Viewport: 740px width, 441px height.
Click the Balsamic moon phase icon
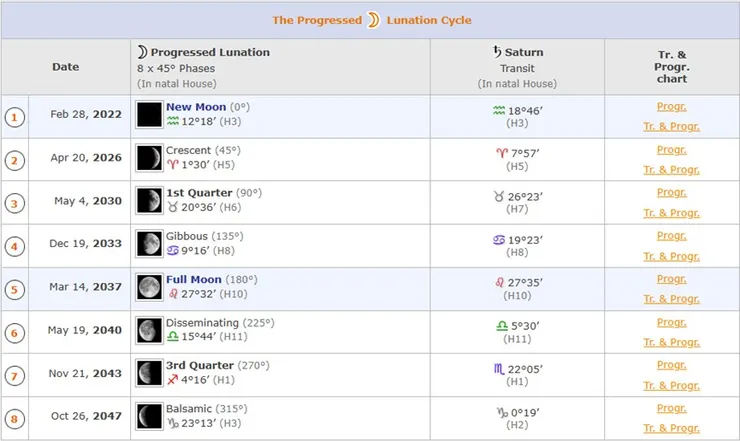pos(149,416)
